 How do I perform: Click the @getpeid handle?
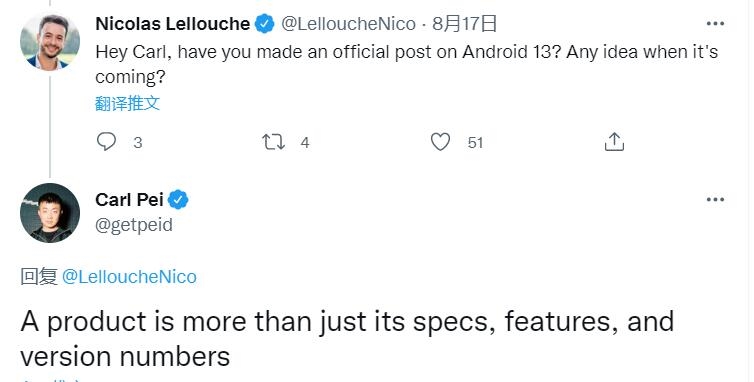(x=134, y=225)
